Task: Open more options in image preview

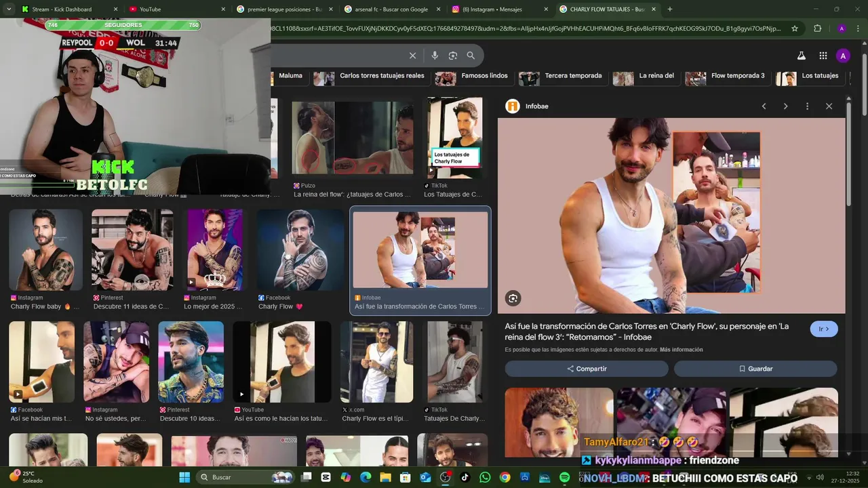Action: coord(807,106)
